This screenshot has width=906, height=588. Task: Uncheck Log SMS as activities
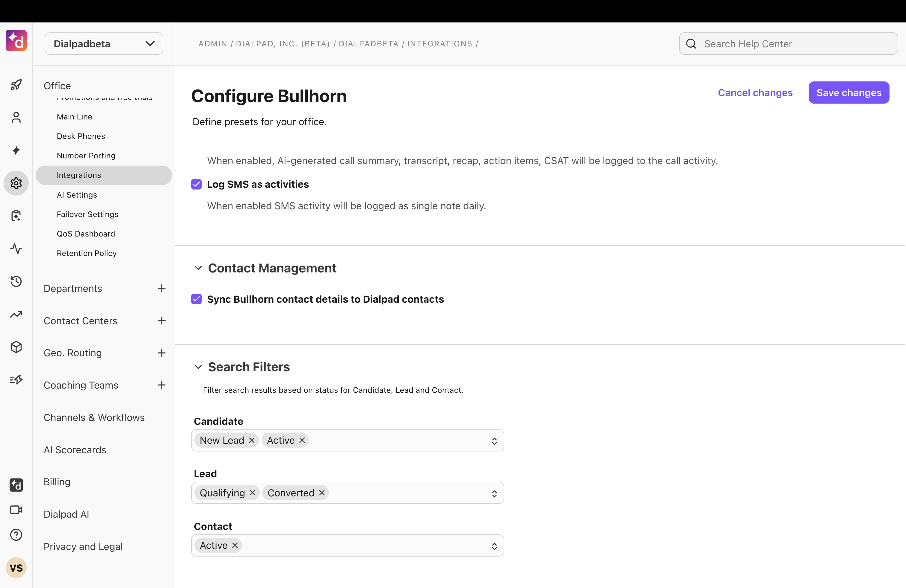click(197, 184)
